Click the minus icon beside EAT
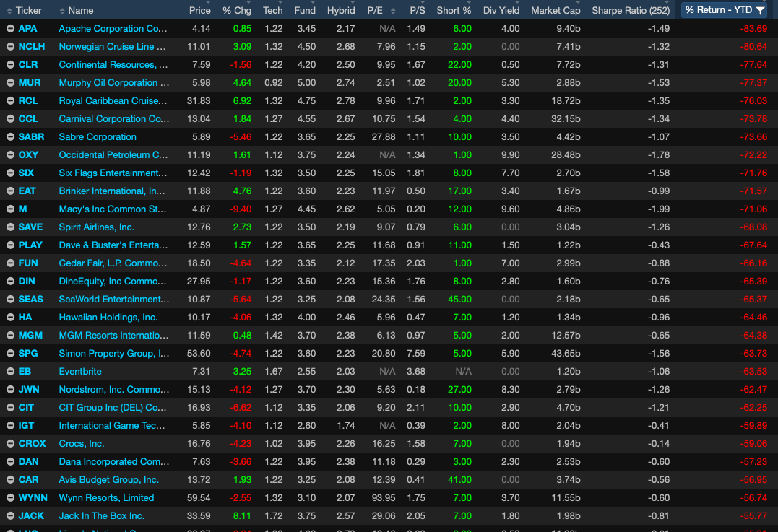Viewport: 778px width, 532px height. (x=10, y=191)
